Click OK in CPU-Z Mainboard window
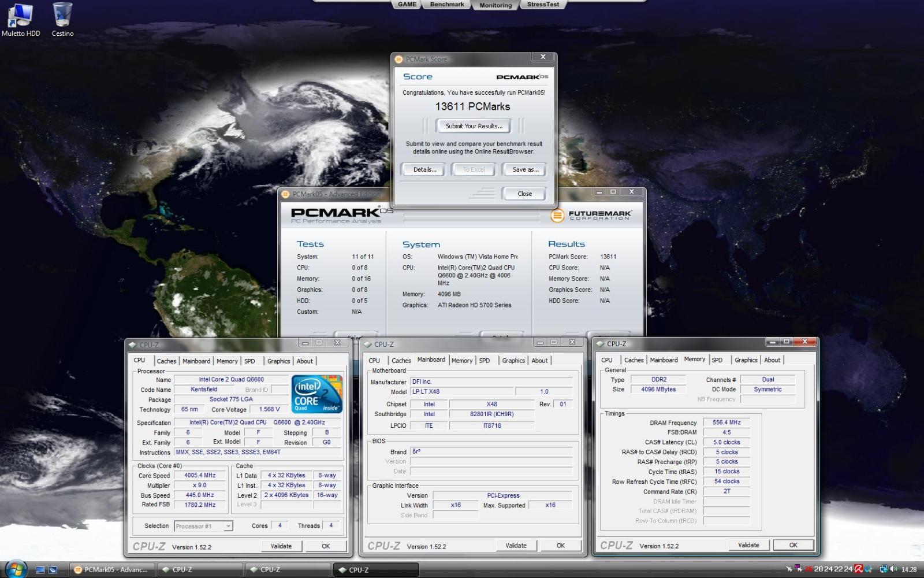 coord(560,545)
